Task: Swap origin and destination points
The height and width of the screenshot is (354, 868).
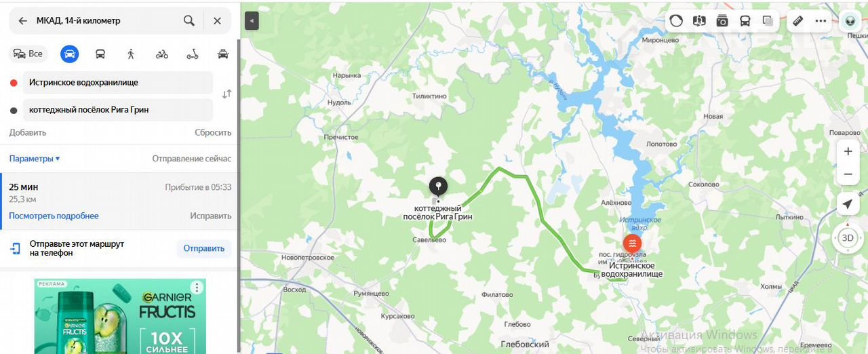Action: 226,94
